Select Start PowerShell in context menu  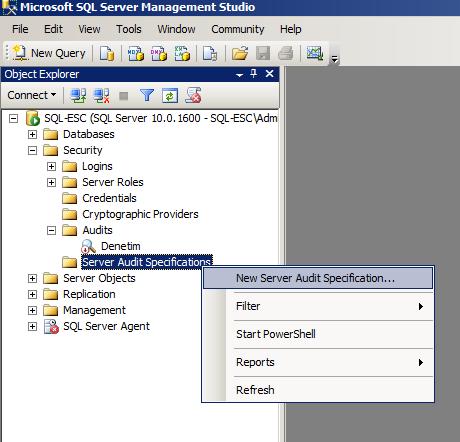click(x=318, y=334)
